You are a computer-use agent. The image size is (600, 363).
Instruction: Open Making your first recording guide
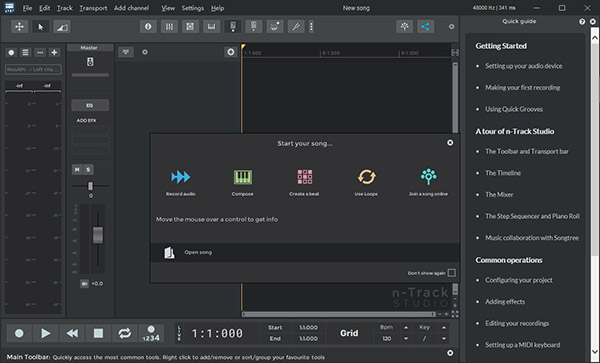(x=522, y=88)
